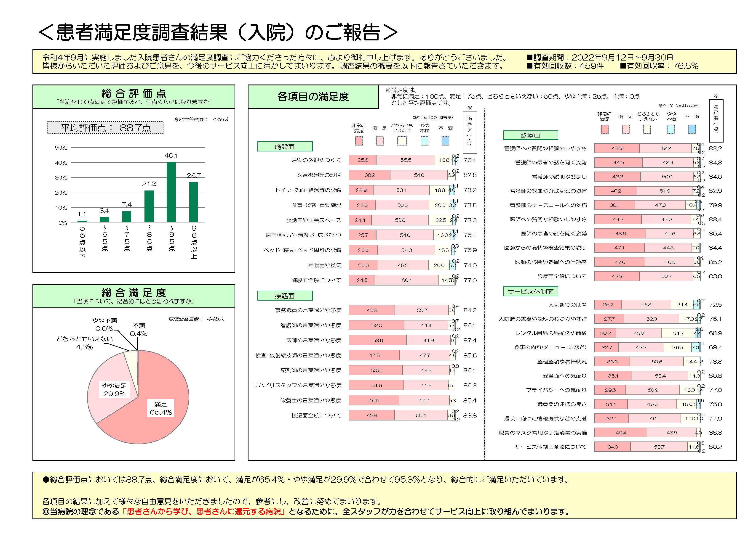Click the 満足 65.4% pie slice label
This screenshot has height=534, width=756.
click(161, 408)
